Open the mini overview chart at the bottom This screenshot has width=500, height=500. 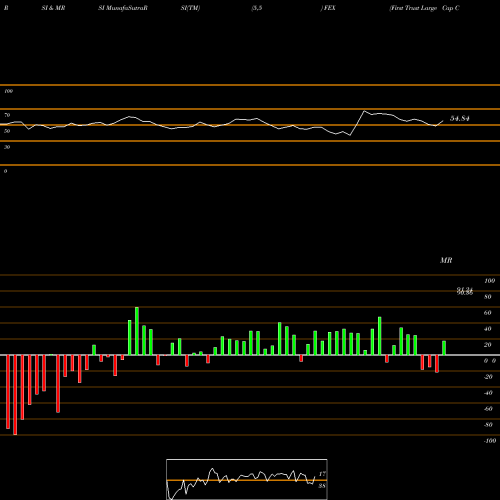[x=247, y=479]
